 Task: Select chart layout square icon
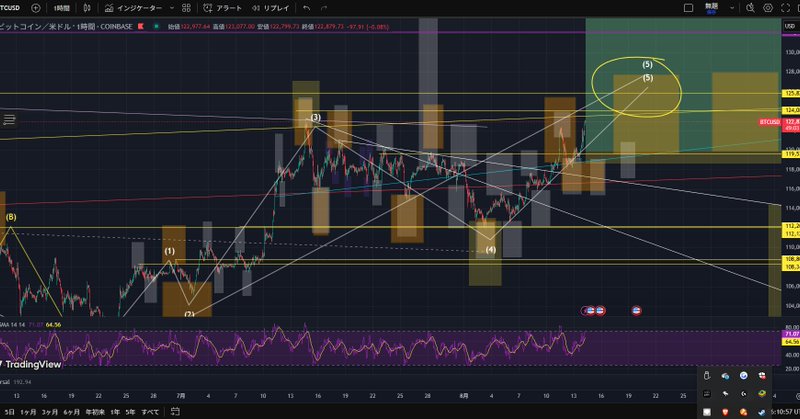[x=688, y=8]
